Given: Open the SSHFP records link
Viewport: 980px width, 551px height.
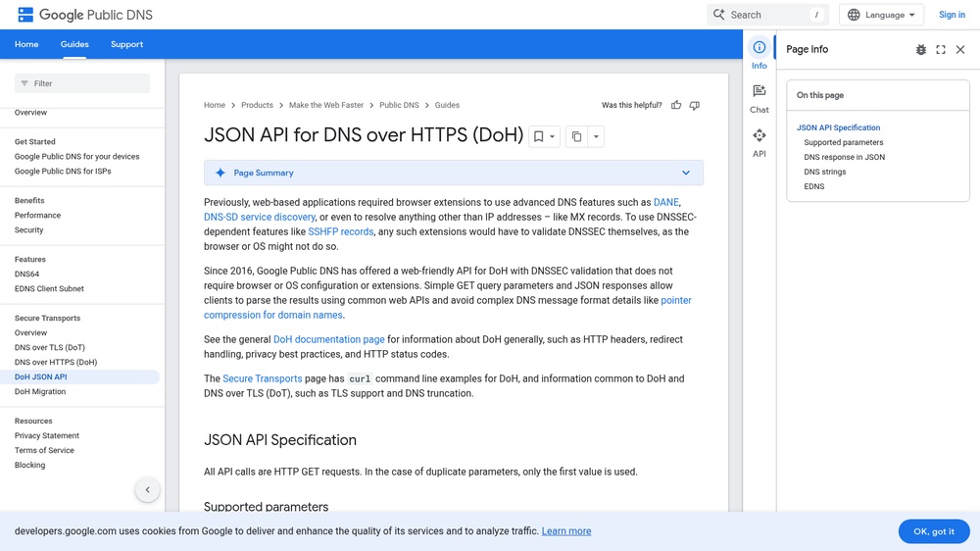Looking at the screenshot, I should [x=341, y=231].
